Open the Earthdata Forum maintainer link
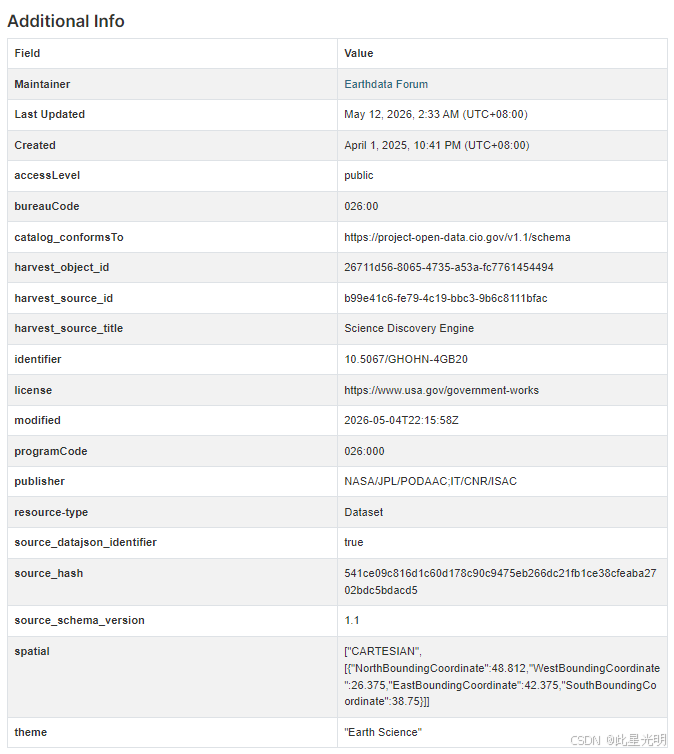The image size is (674, 754). pos(386,84)
